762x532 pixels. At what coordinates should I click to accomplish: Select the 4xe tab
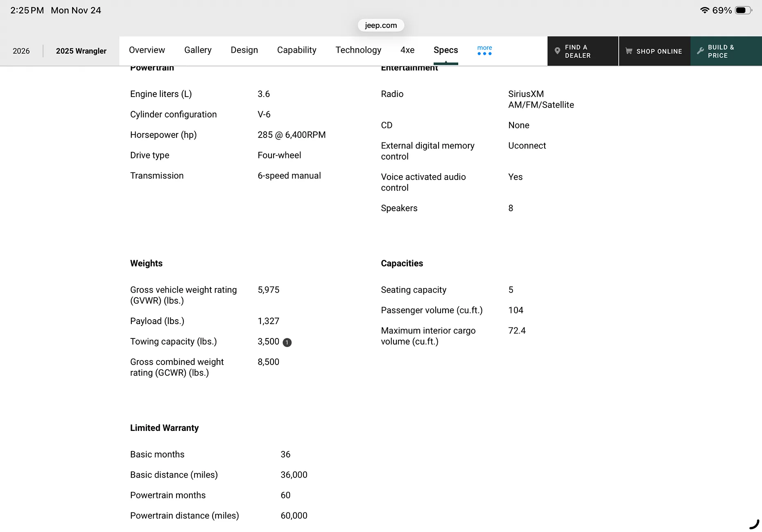coord(407,50)
